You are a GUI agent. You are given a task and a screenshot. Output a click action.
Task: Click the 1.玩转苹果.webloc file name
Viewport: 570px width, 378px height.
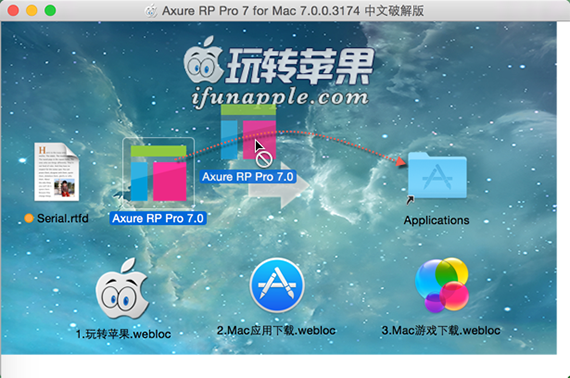123,334
